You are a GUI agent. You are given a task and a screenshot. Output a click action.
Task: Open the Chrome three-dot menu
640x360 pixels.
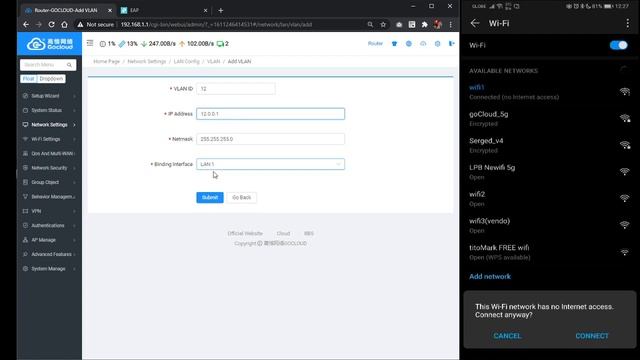[x=451, y=24]
